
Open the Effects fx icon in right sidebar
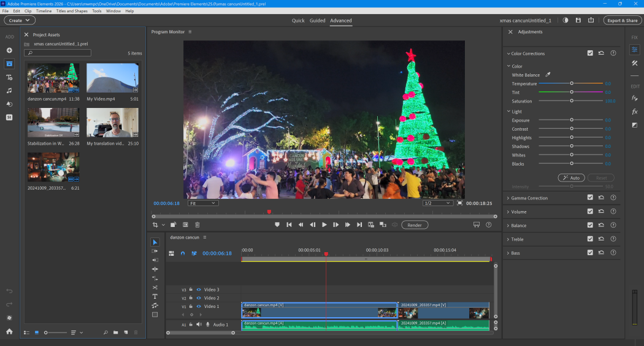tap(635, 112)
